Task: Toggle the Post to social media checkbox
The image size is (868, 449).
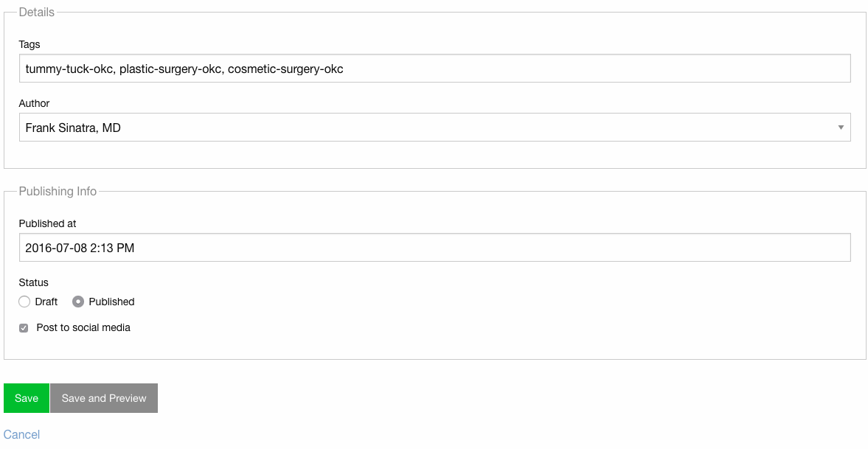Action: pyautogui.click(x=24, y=328)
